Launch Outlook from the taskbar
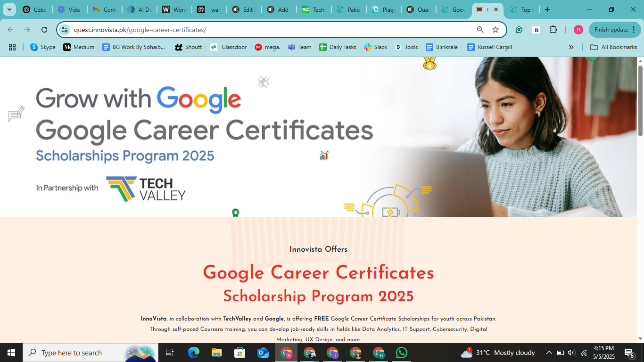644x362 pixels. 263,353
